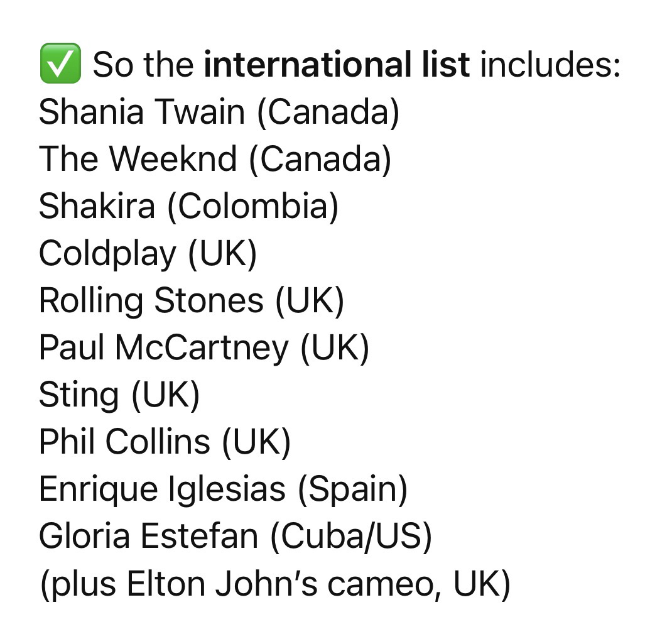Click "(Canada)" next to Shania Twain
The image size is (672, 639).
(328, 112)
